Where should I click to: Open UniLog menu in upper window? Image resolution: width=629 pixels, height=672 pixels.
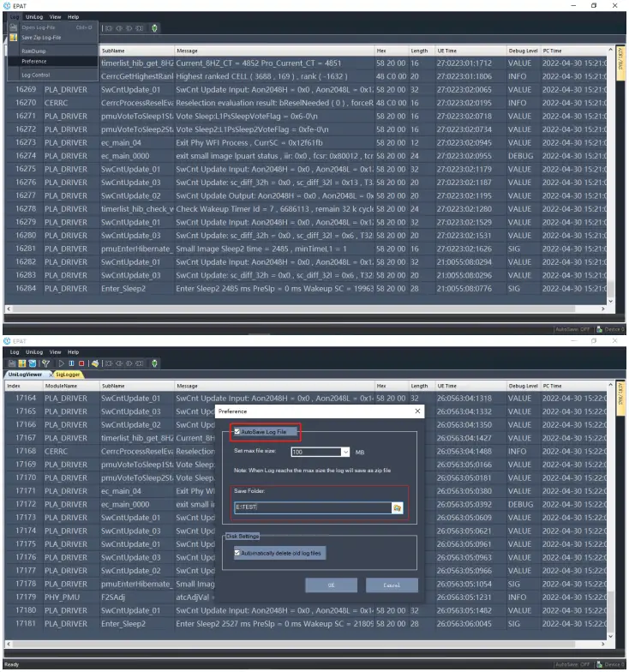coord(34,17)
